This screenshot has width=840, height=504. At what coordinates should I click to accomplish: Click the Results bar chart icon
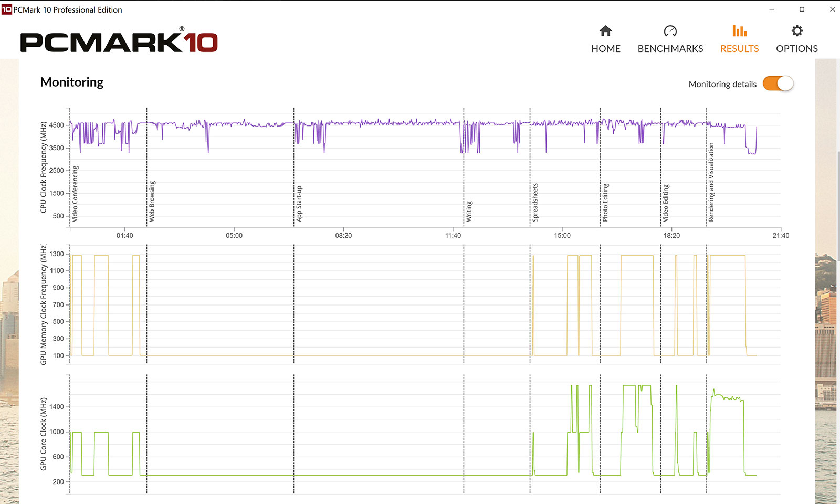coord(739,31)
